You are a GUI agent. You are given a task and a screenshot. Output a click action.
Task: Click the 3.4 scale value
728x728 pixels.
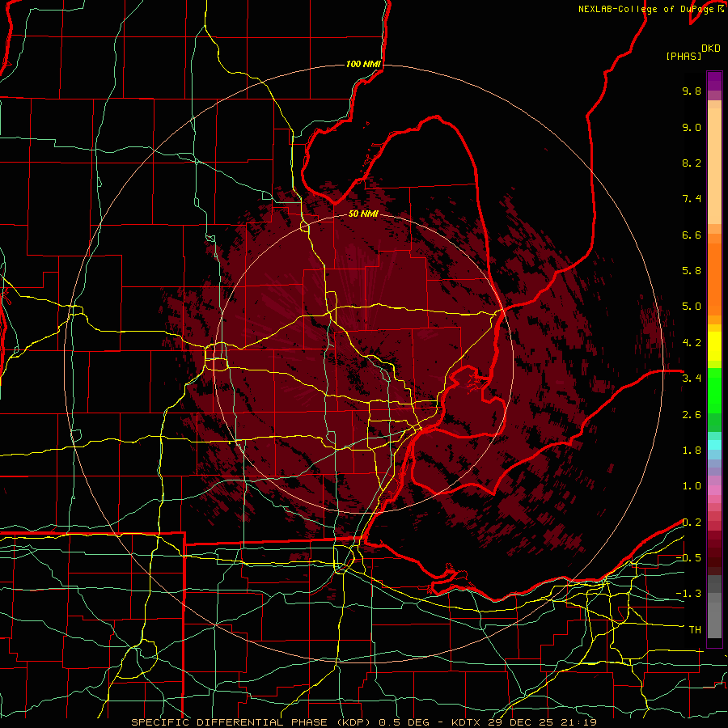pos(692,379)
